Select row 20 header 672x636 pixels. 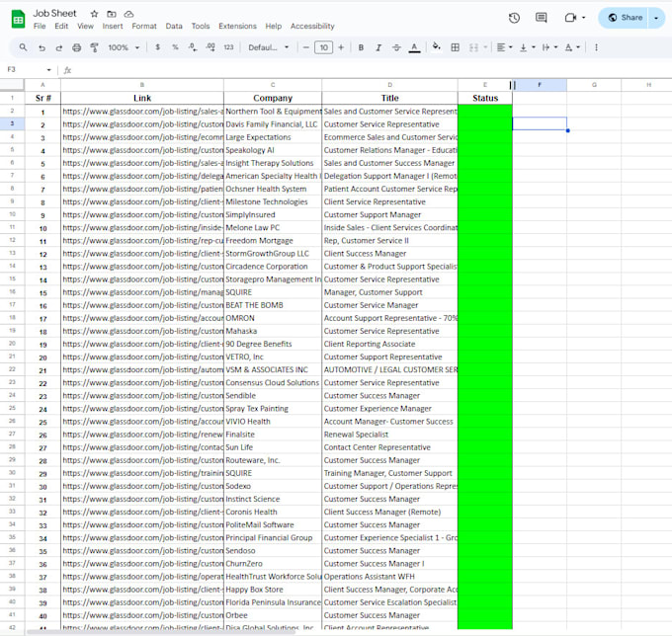click(12, 344)
